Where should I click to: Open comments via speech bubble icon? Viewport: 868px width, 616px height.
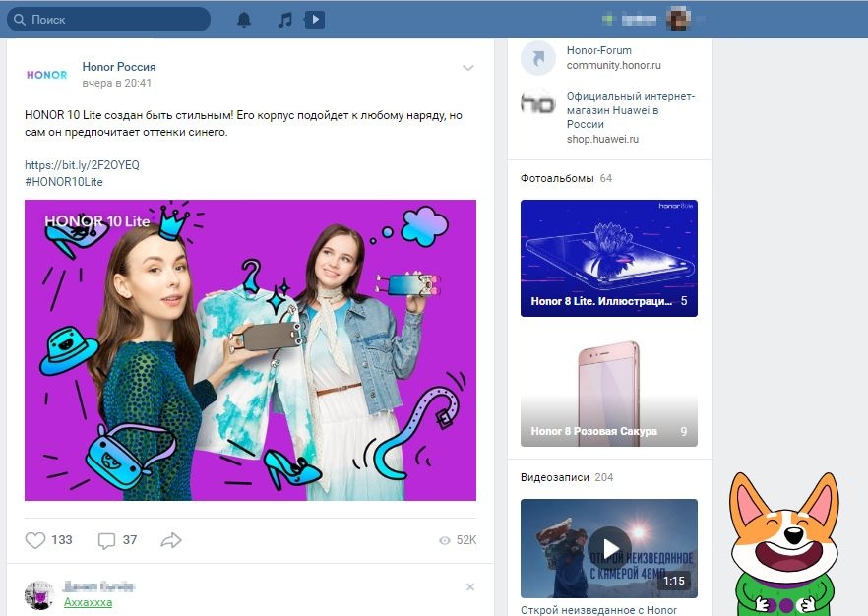click(107, 540)
